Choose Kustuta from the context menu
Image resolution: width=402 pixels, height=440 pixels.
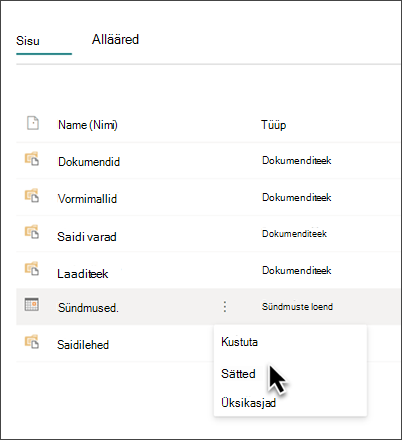point(239,342)
